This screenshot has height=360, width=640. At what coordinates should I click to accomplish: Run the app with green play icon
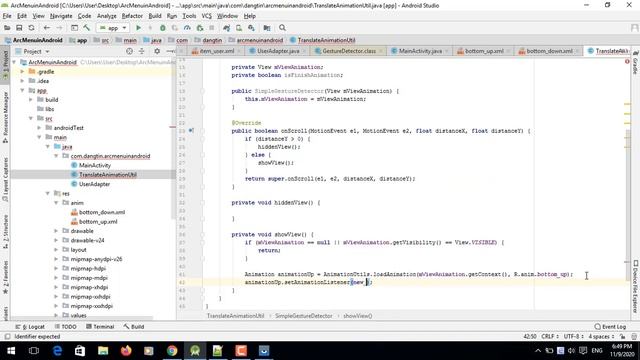point(138,28)
